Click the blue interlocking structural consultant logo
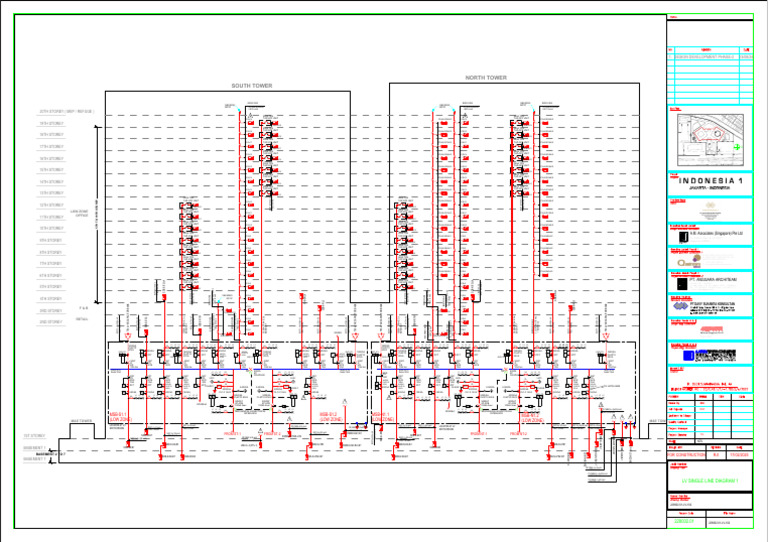This screenshot has height=542, width=768. pyautogui.click(x=680, y=306)
